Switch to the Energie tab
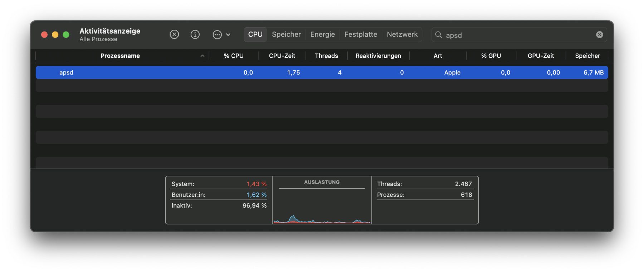Viewport: 644px width, 272px height. tap(322, 35)
